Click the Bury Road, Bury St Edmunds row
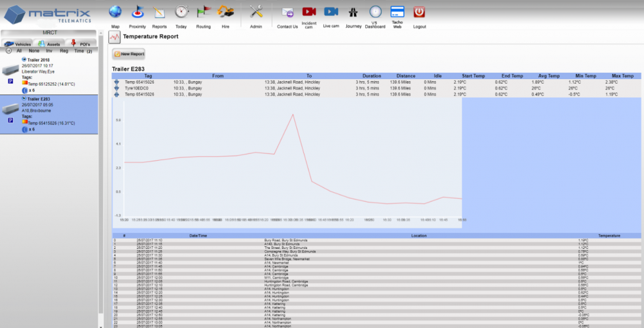644x328 pixels. (x=377, y=241)
